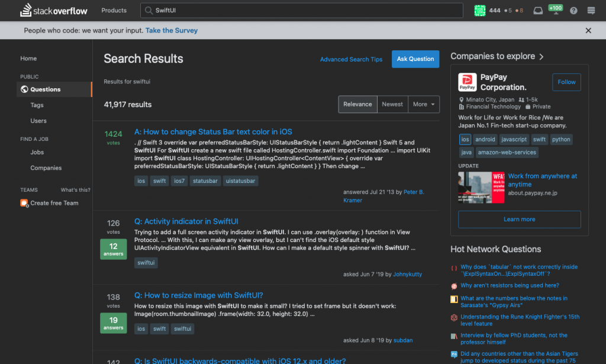Click the ios7 tag
This screenshot has height=364, width=606.
(x=179, y=181)
